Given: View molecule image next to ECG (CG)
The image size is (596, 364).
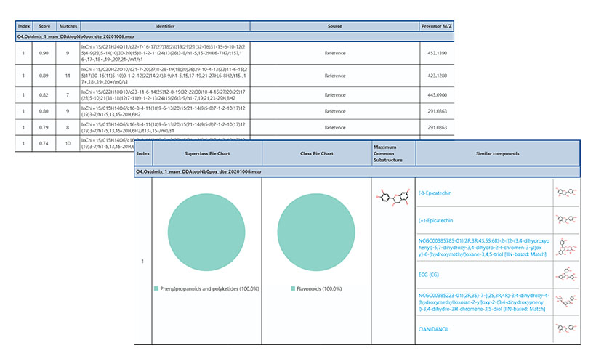Looking at the screenshot, I should pyautogui.click(x=565, y=275).
